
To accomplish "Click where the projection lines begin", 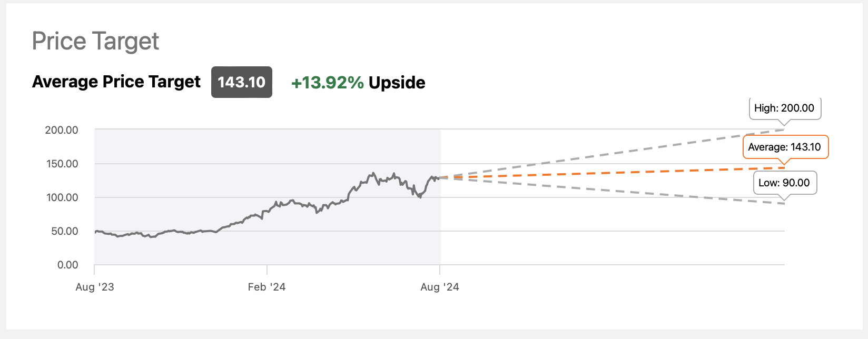I will [440, 178].
